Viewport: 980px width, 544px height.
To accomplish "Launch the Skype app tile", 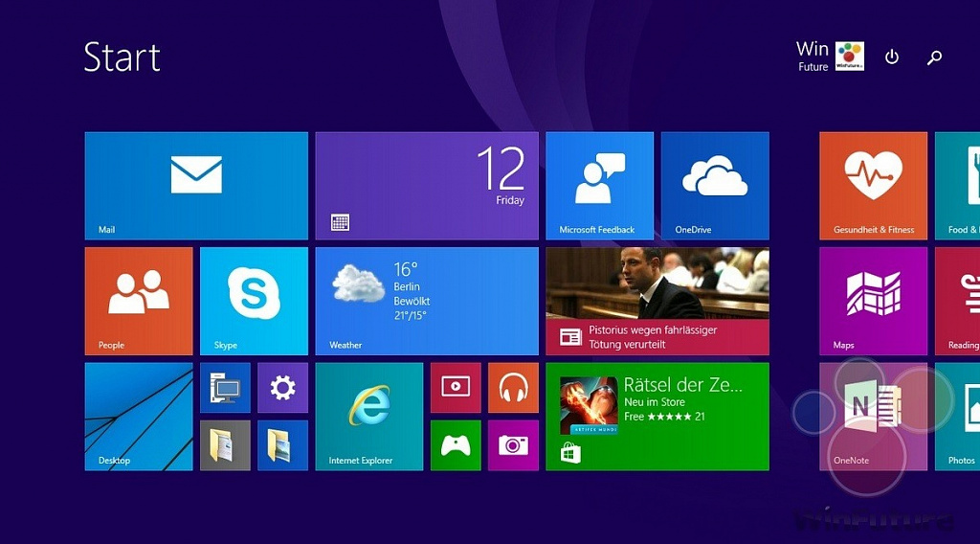I will click(x=254, y=301).
